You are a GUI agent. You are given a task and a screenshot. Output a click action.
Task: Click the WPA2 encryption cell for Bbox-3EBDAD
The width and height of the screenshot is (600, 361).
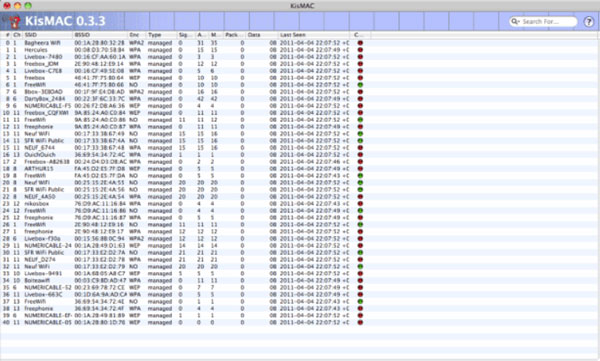click(x=137, y=92)
